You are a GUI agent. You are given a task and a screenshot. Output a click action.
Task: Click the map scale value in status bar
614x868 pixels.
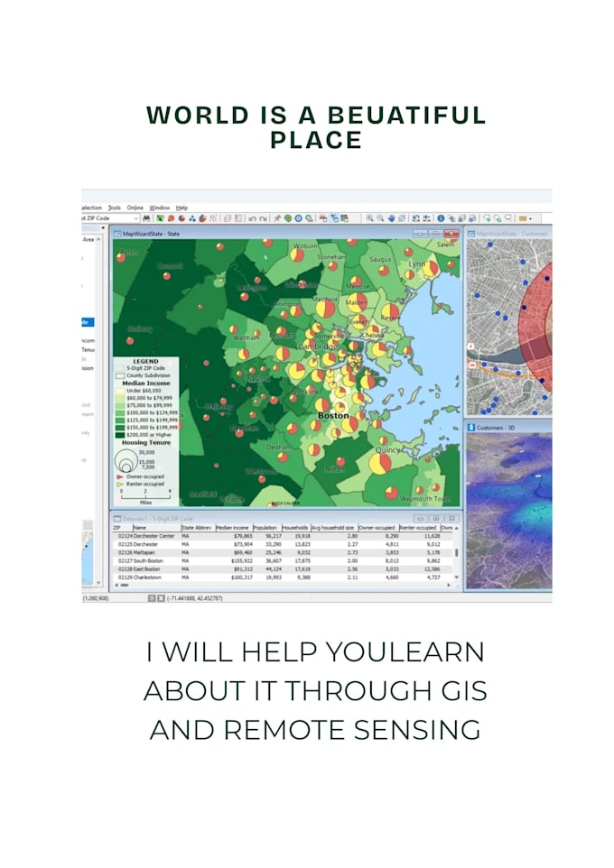(96, 598)
